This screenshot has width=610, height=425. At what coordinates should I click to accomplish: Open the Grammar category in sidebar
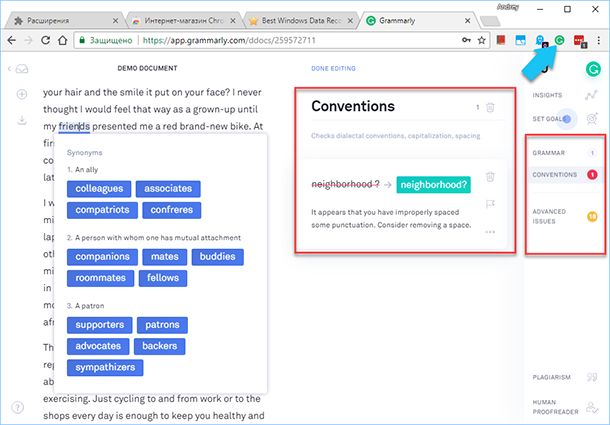pos(550,153)
